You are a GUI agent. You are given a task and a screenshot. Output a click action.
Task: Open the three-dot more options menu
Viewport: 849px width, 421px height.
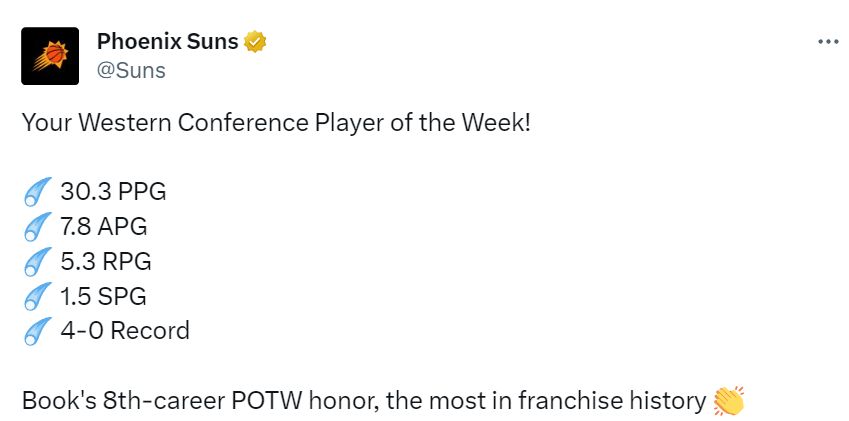(827, 42)
